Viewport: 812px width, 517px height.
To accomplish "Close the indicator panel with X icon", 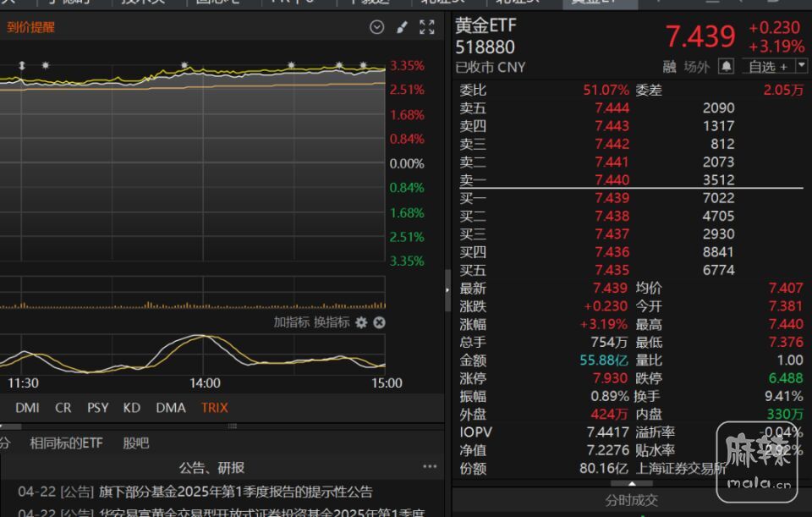I will (x=379, y=322).
